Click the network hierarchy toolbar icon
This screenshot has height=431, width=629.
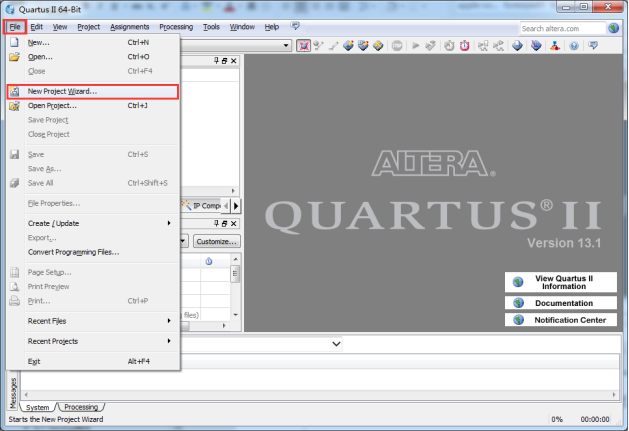(x=555, y=46)
